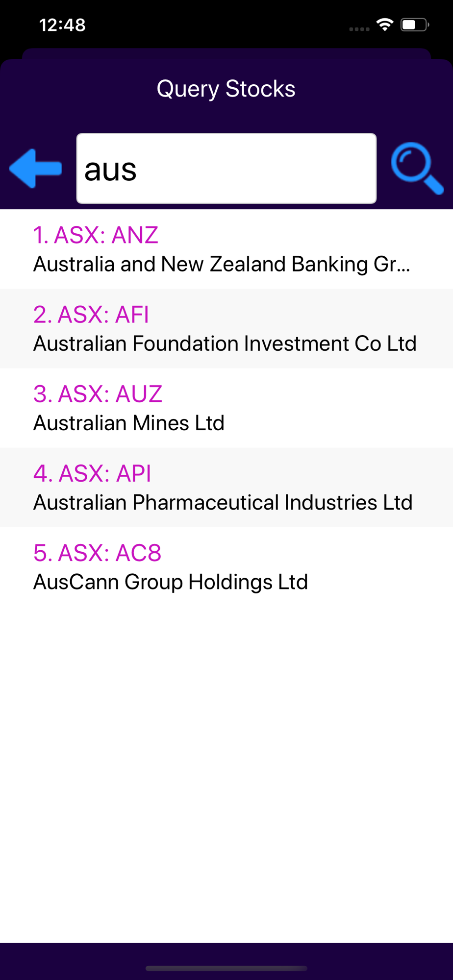Select the 2. ASX: AFI ticker heading

pos(91,315)
